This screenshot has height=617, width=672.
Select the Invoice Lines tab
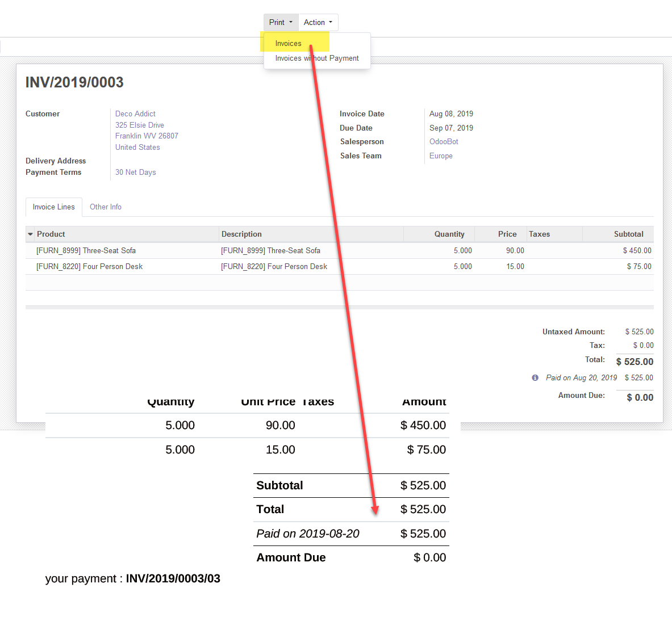(x=54, y=207)
